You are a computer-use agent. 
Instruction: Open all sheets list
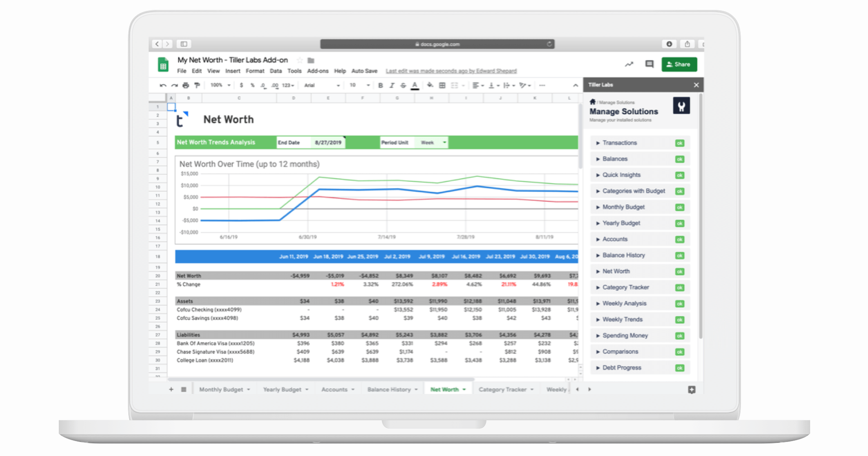click(184, 389)
